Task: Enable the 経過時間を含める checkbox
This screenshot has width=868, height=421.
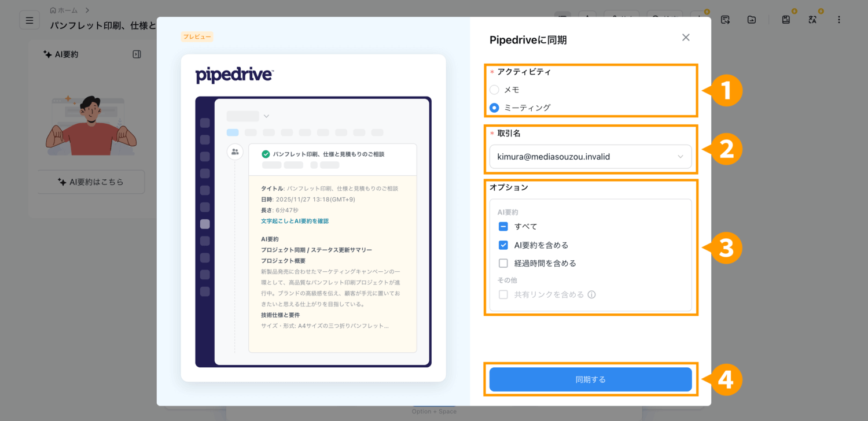Action: click(503, 263)
